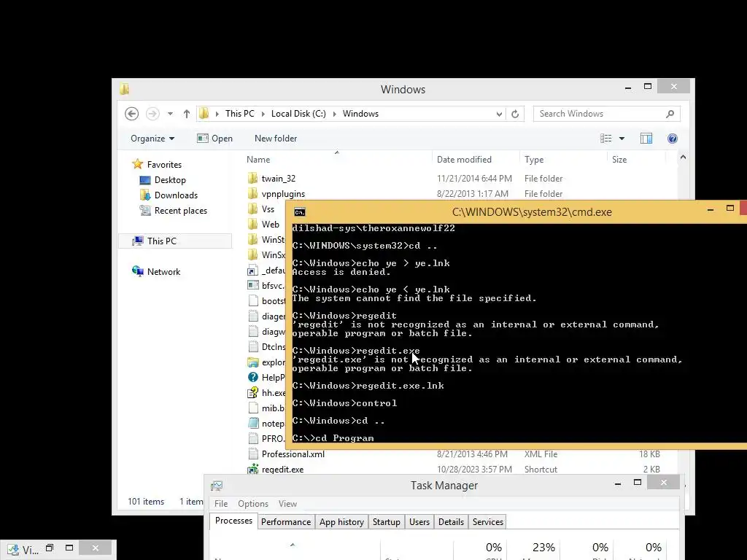
Task: Click the Task Manager title icon
Action: click(x=217, y=486)
